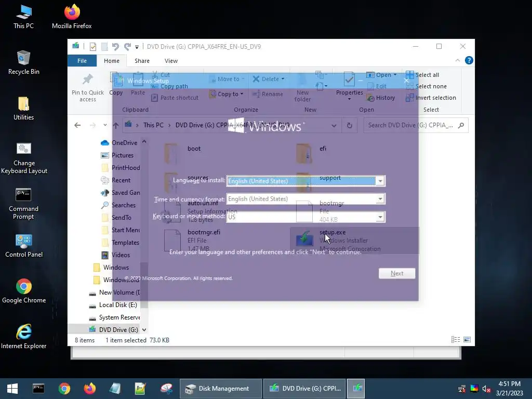The height and width of the screenshot is (399, 532).
Task: Select Pictures in navigation pane
Action: pos(117,155)
